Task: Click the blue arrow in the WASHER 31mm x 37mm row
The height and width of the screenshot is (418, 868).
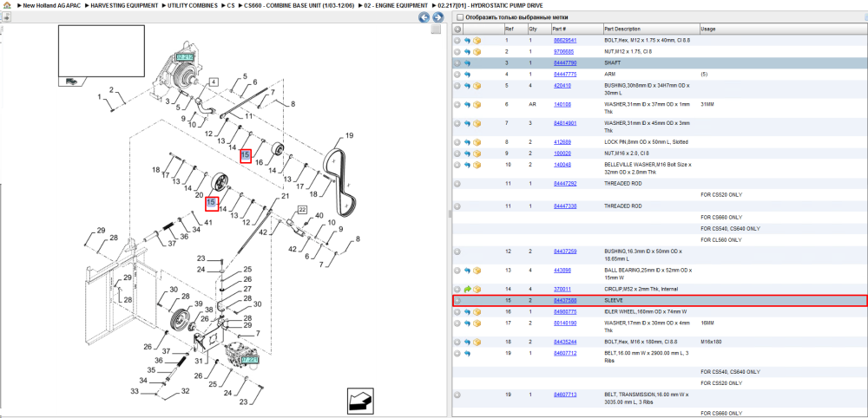Action: (x=467, y=104)
